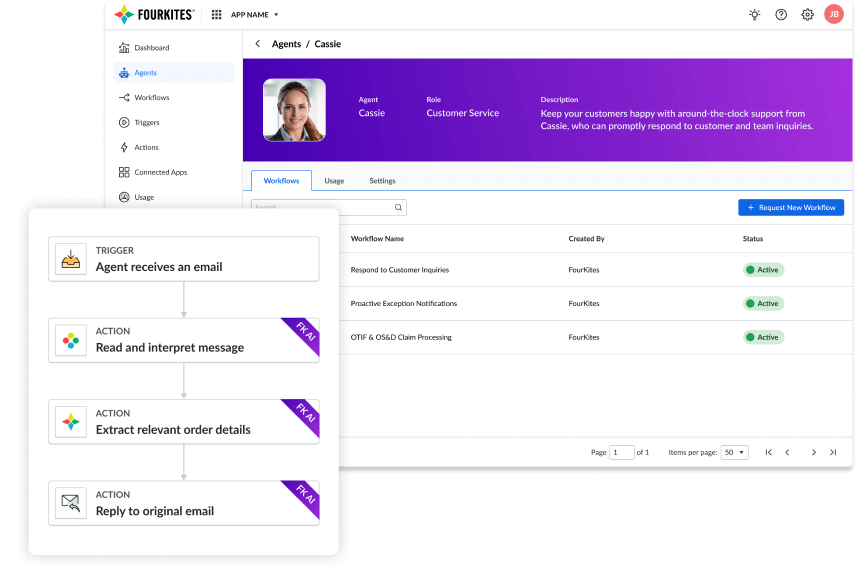Image resolution: width=857 pixels, height=574 pixels.
Task: Open the JB user avatar menu
Action: [x=834, y=14]
